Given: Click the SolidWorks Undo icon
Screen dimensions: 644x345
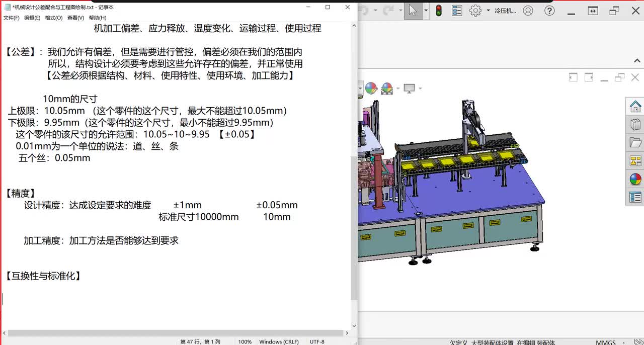Looking at the screenshot, I should pyautogui.click(x=364, y=11).
